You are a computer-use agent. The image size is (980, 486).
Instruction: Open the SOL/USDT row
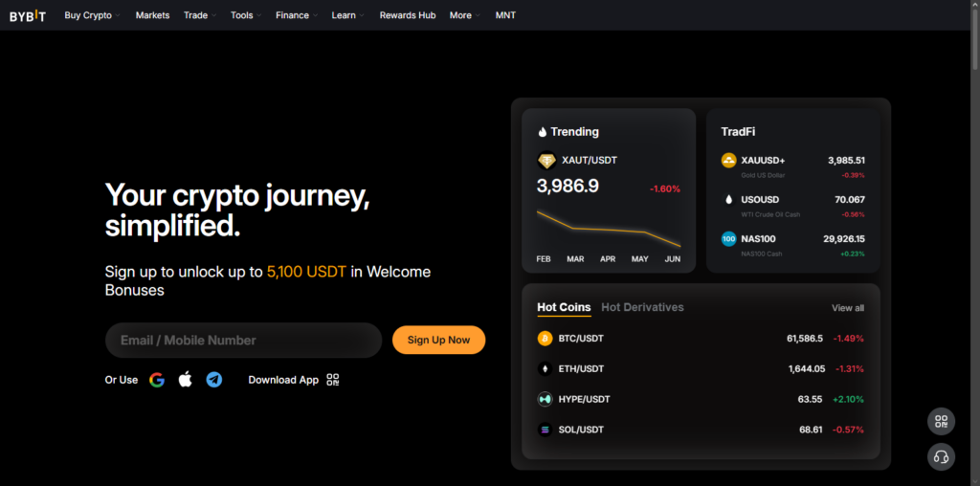pyautogui.click(x=701, y=430)
